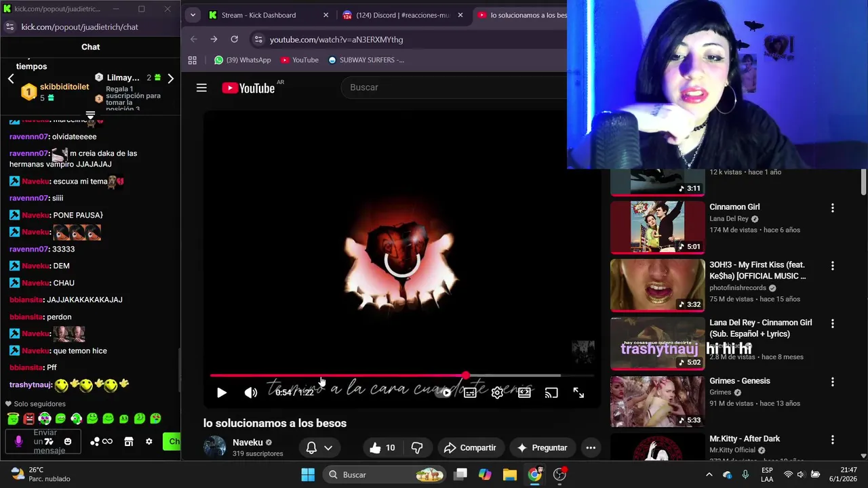Open options for Mr.Kitty - After Dark
The image size is (868, 488).
pos(832,439)
